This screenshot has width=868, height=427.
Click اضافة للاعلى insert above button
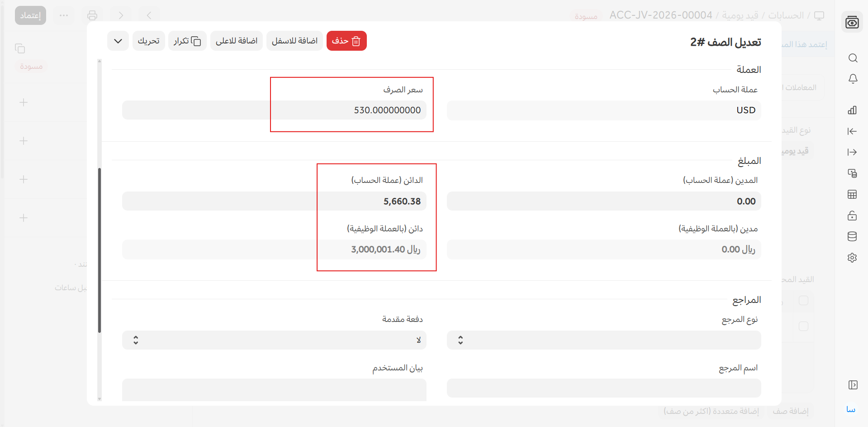tap(237, 41)
